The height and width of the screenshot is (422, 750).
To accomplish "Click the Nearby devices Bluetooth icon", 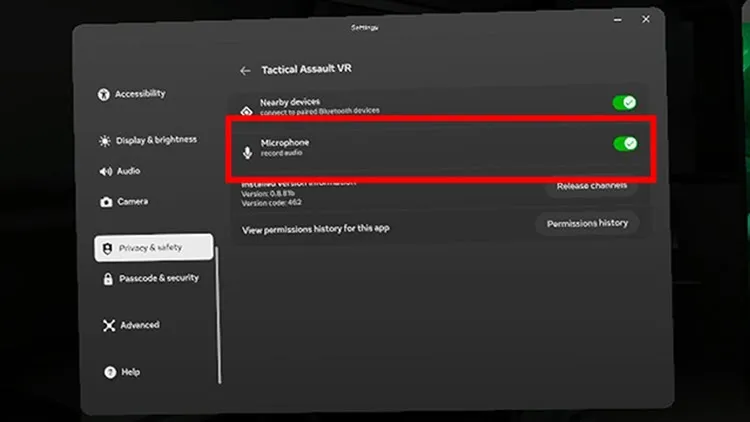I will click(x=246, y=111).
